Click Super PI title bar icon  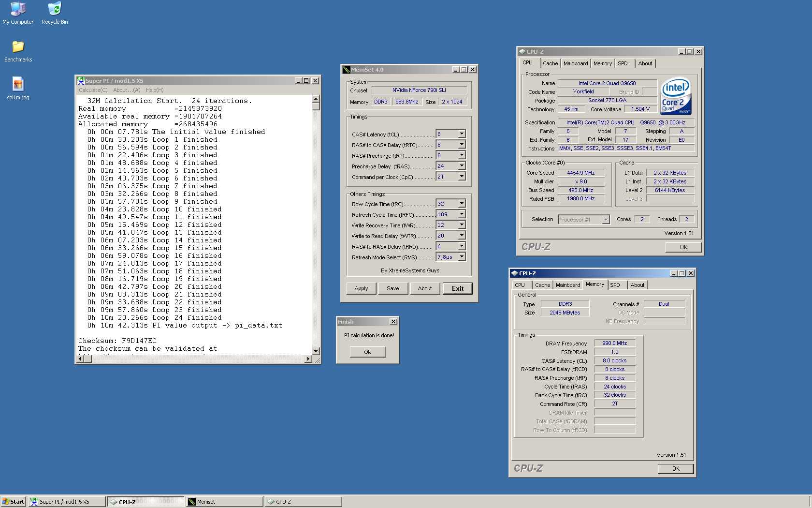tap(81, 81)
